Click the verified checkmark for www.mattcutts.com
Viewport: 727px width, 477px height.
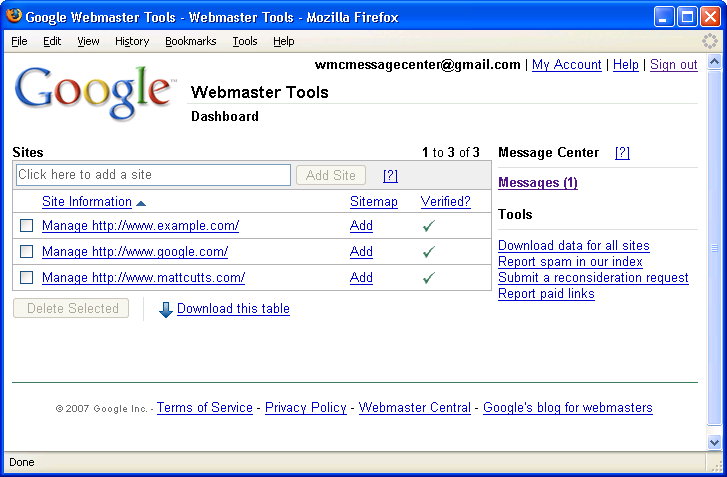[429, 278]
